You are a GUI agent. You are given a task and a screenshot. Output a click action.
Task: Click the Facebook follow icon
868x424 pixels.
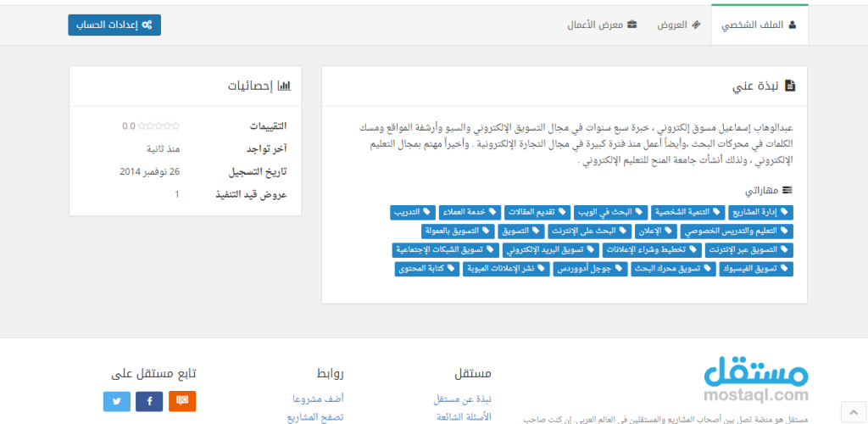[149, 401]
